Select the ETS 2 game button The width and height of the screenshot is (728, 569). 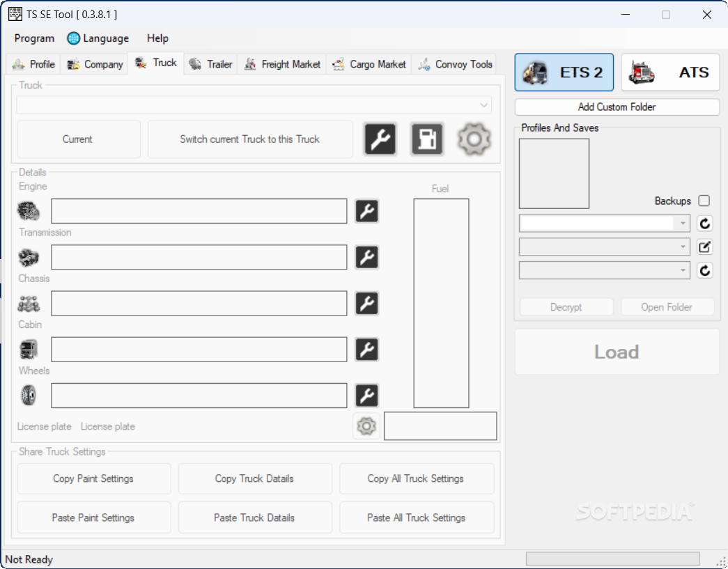tap(564, 72)
